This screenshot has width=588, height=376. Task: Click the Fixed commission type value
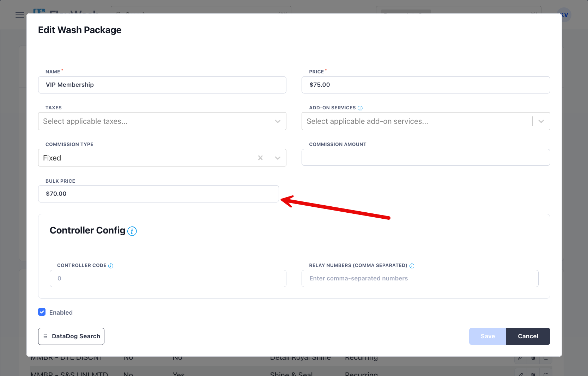coord(52,158)
